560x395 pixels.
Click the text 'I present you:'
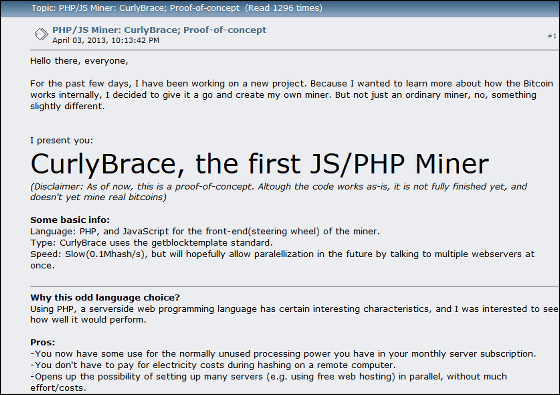(x=61, y=141)
